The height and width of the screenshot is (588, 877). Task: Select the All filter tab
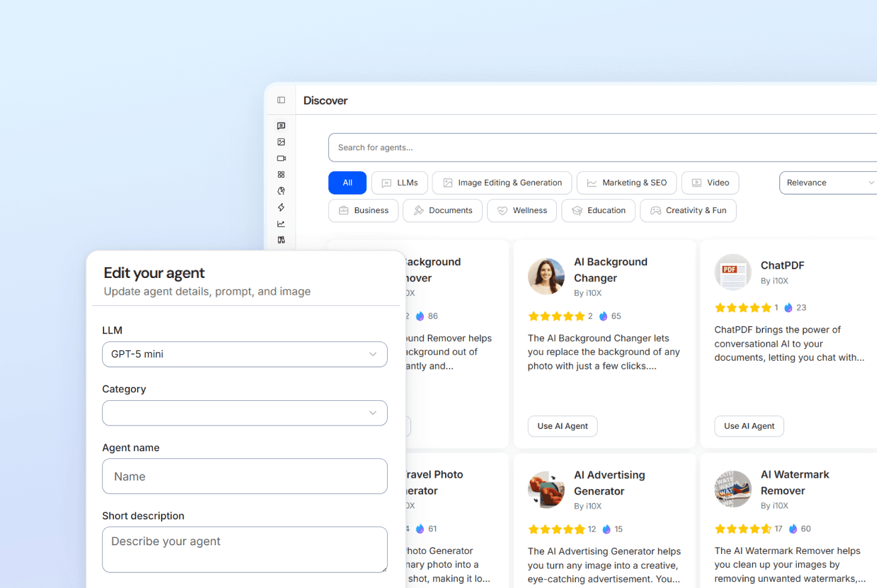[348, 183]
